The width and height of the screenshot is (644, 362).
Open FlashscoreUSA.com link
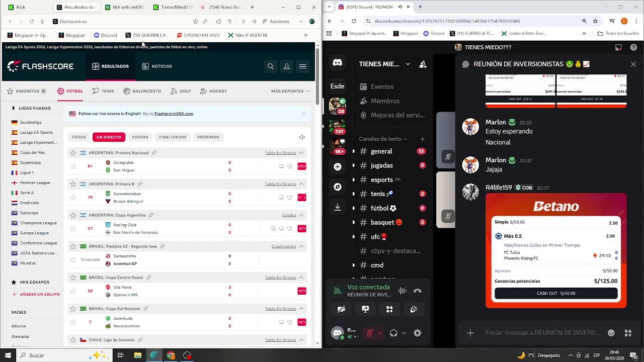(x=174, y=114)
